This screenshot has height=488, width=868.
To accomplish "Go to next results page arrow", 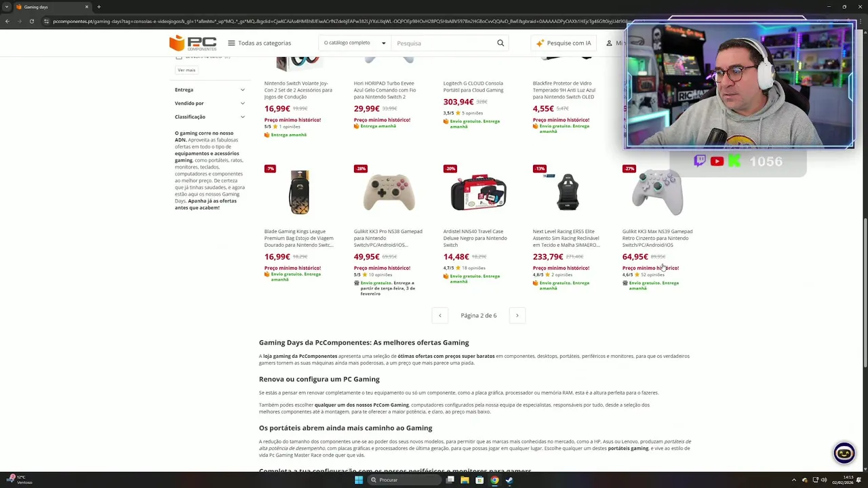I will [x=517, y=315].
